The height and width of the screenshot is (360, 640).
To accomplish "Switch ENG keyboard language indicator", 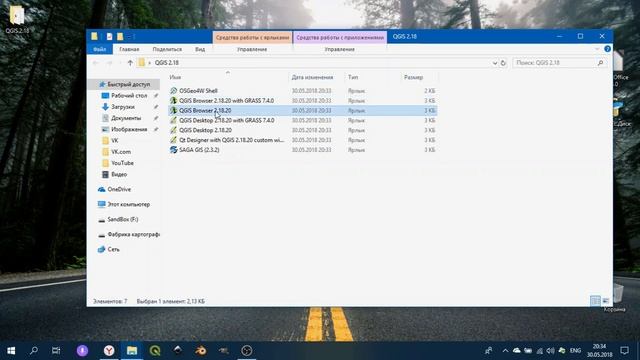I will pos(576,351).
